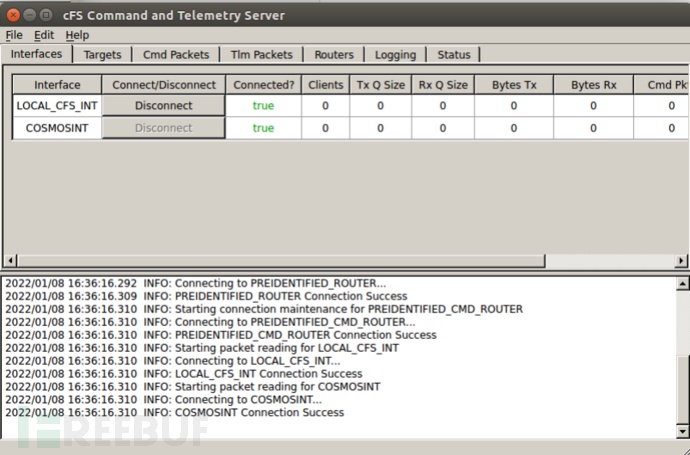This screenshot has height=455, width=690.
Task: Switch to the Status tab
Action: click(454, 55)
